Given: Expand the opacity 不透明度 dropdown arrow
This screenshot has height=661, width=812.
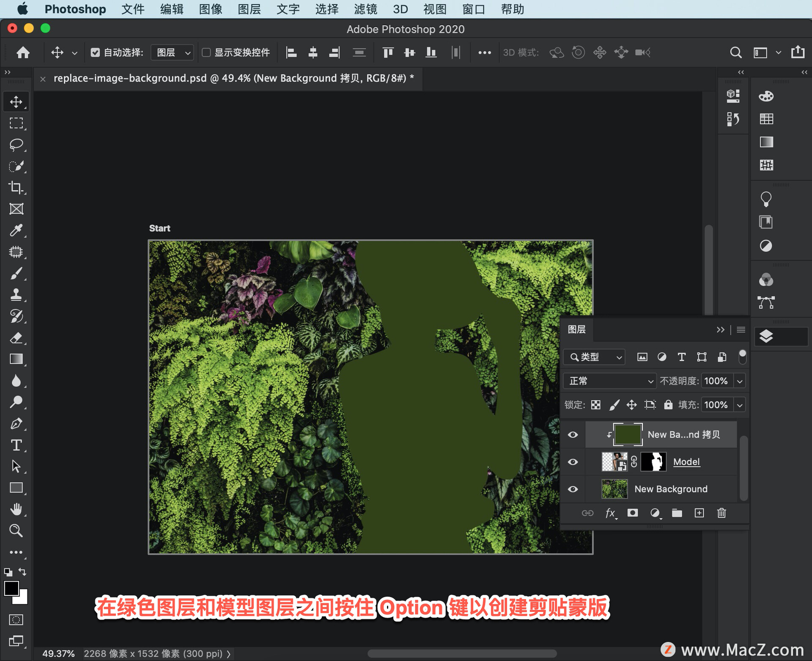Looking at the screenshot, I should click(740, 381).
